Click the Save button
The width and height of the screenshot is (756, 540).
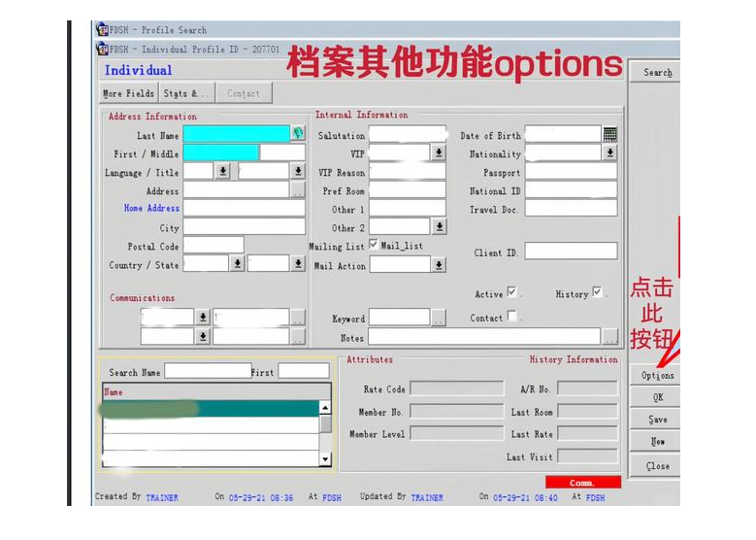point(656,420)
